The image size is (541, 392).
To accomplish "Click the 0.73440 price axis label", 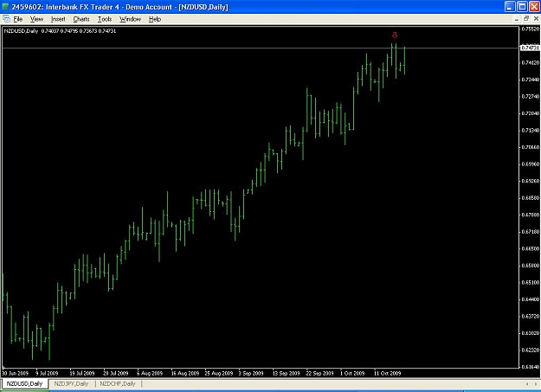I will 531,80.
